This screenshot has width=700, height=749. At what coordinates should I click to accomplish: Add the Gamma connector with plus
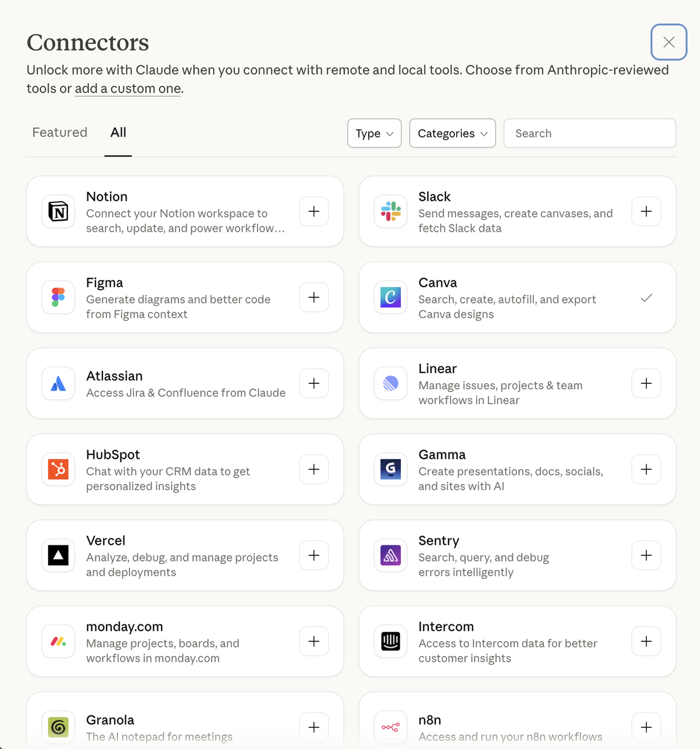(x=646, y=469)
